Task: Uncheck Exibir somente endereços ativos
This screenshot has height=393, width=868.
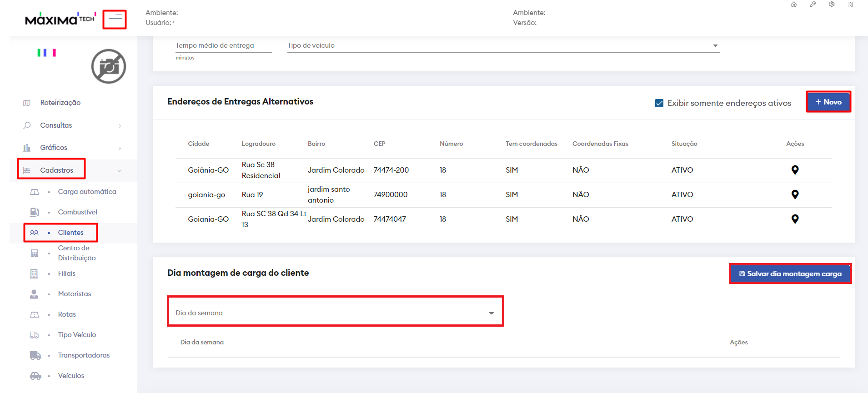Action: (x=659, y=103)
